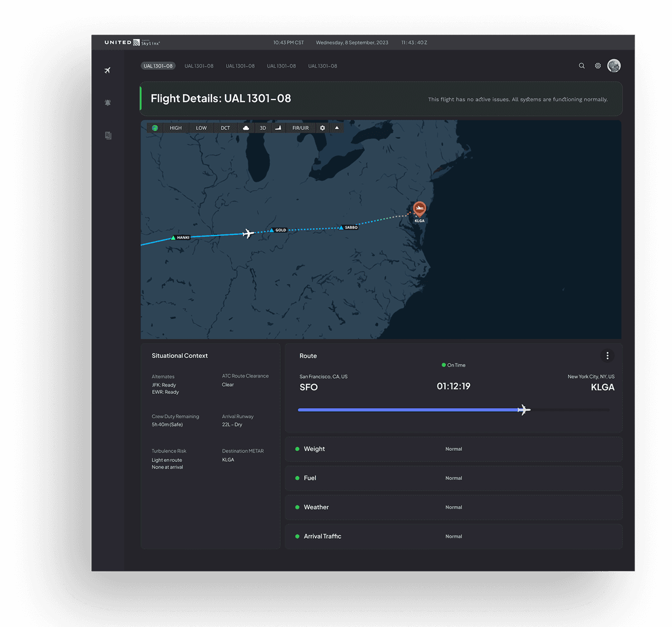Screen dimensions: 672x627
Task: Click the terrain profile icon on map toolbar
Action: pos(278,128)
